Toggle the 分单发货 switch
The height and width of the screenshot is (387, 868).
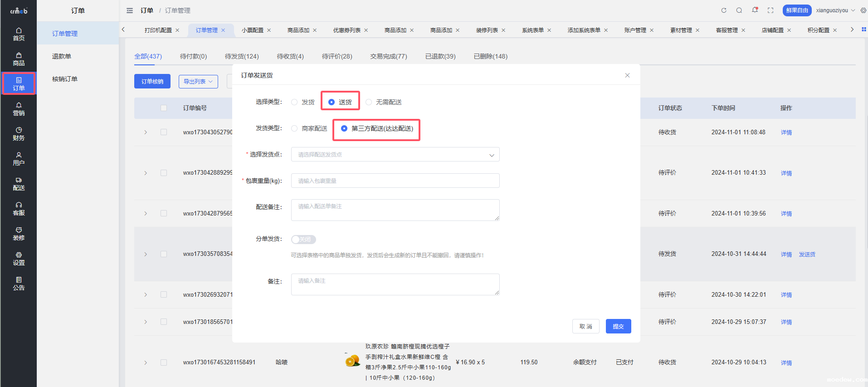click(303, 240)
